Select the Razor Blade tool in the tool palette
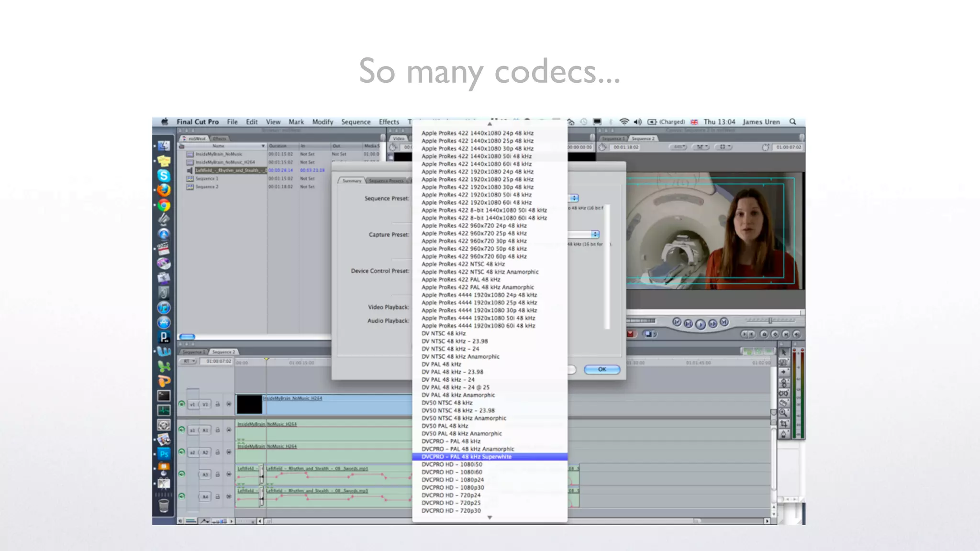980x551 pixels. [x=783, y=403]
